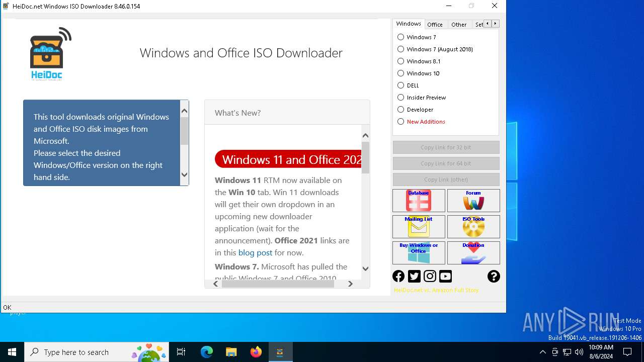Viewport: 644px width, 362px height.
Task: Click Copy Link for 64 bit
Action: pyautogui.click(x=446, y=163)
